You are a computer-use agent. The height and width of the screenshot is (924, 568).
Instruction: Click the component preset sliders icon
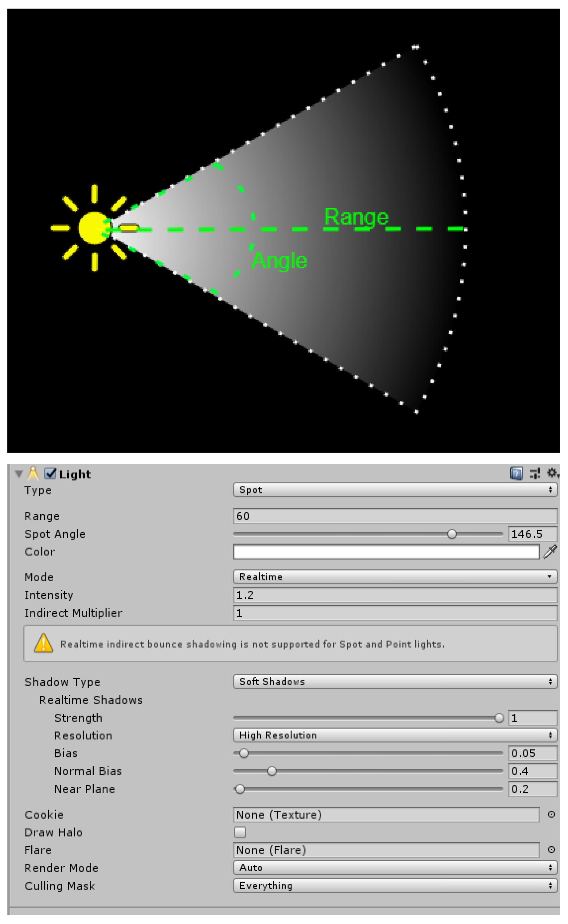[x=535, y=474]
